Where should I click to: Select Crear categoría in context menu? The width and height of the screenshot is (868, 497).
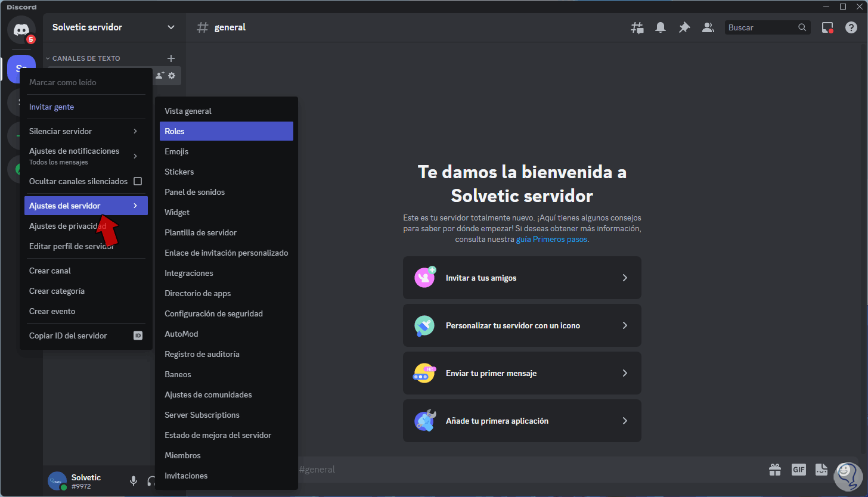click(x=86, y=291)
